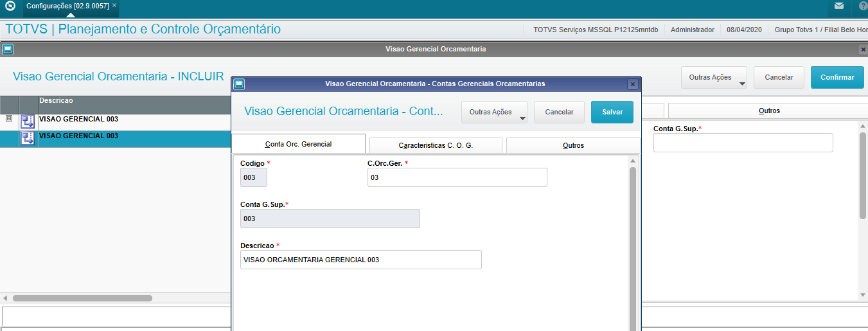Switch to Caracteristicas C. O. G. tab

pyautogui.click(x=436, y=145)
